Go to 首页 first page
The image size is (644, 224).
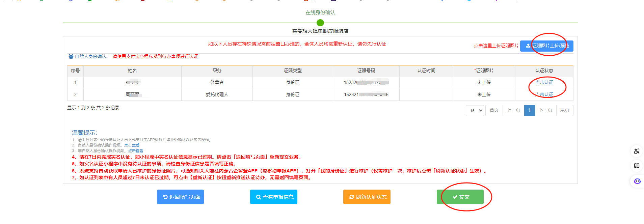(x=494, y=110)
